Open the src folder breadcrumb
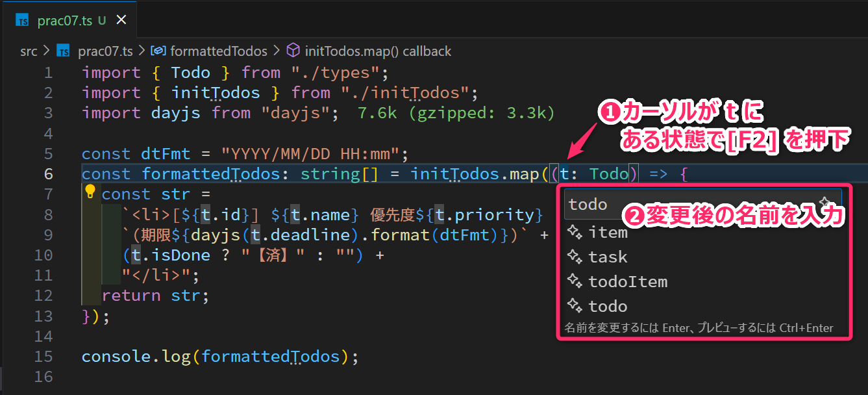 [x=29, y=51]
